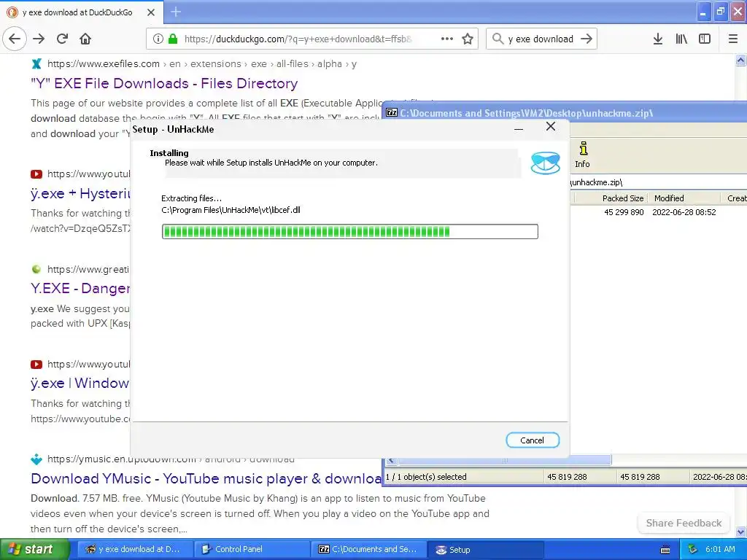Screen dimensions: 747x560
Task: Bookmark this page with the star
Action: (468, 39)
